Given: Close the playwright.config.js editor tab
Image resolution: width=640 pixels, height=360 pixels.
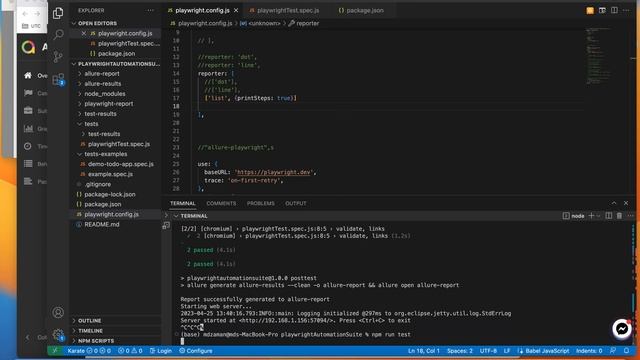Looking at the screenshot, I should [236, 10].
